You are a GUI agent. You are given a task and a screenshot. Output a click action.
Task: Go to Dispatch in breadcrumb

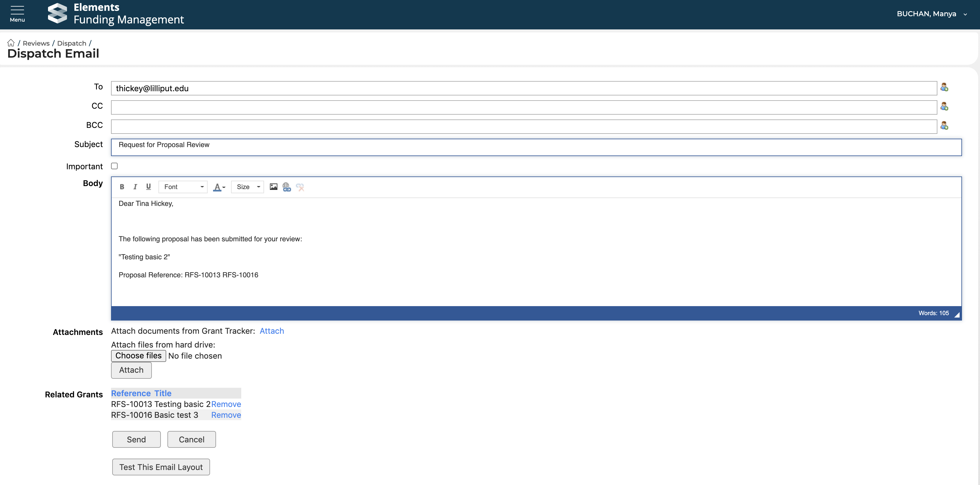coord(71,43)
